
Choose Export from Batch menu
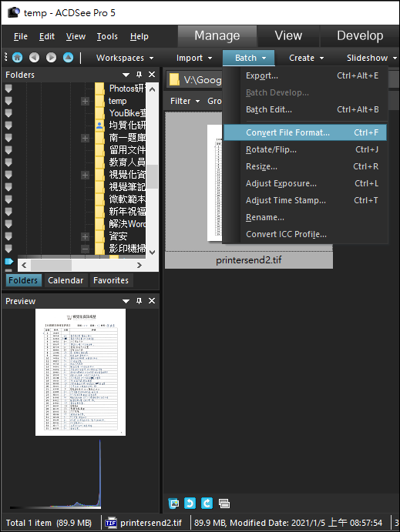point(305,75)
